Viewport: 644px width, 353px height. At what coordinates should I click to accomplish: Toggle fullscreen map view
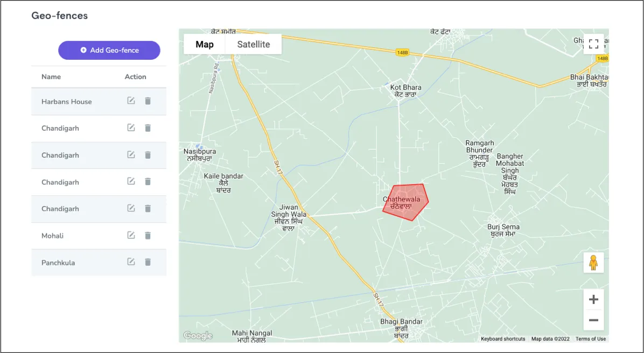pos(593,44)
